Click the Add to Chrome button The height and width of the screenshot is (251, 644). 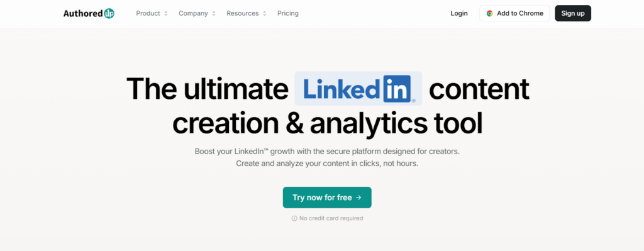[x=514, y=14]
